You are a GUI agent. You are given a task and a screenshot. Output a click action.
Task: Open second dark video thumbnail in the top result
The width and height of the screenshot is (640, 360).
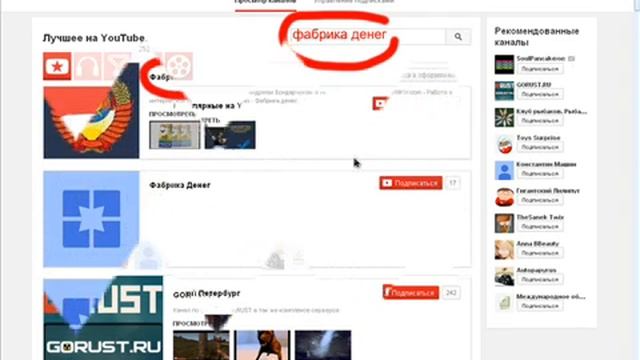[x=230, y=135]
